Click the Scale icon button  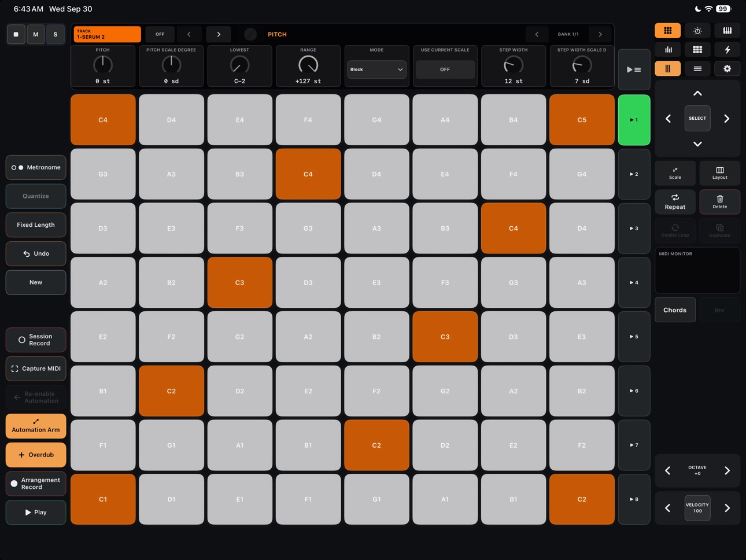click(675, 173)
